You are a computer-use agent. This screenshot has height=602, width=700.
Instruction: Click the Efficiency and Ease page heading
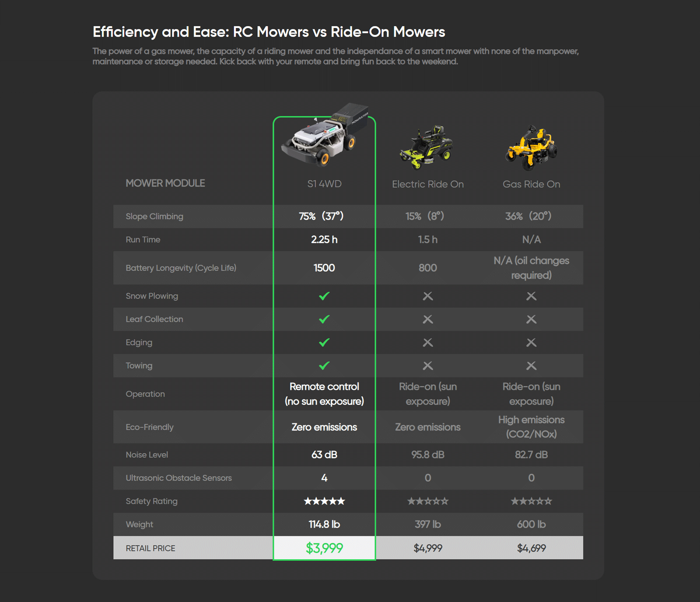(269, 32)
